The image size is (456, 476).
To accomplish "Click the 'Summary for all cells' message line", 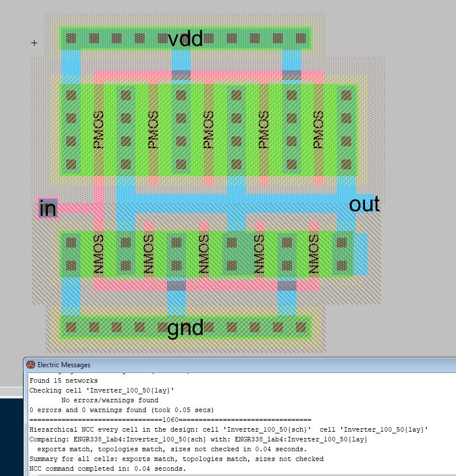I will pyautogui.click(x=176, y=459).
